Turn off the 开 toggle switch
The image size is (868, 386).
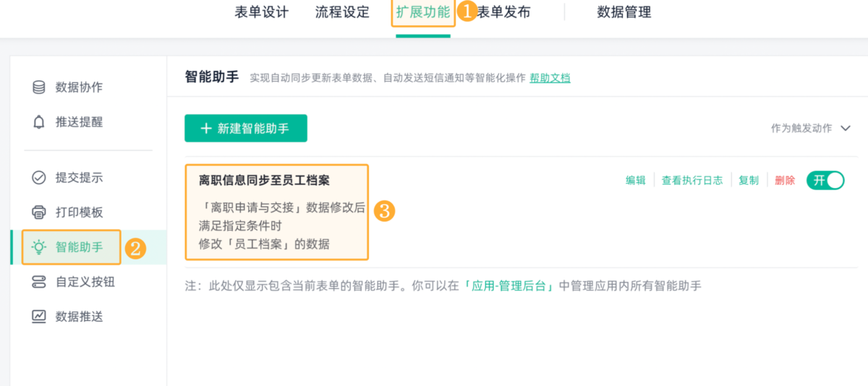pyautogui.click(x=825, y=180)
